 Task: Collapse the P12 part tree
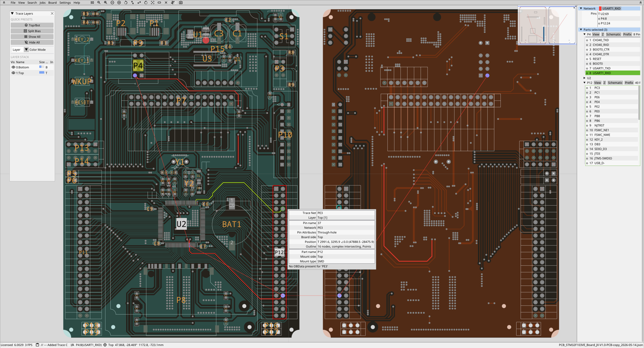click(x=584, y=83)
